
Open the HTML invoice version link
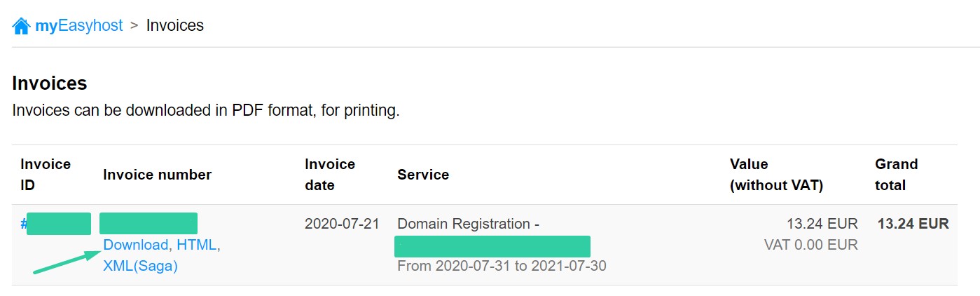[196, 245]
